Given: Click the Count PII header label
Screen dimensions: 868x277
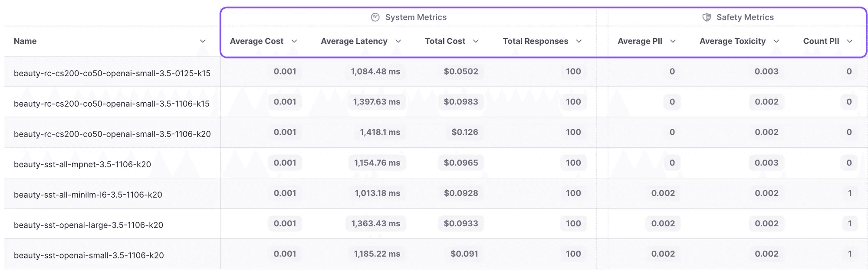Looking at the screenshot, I should (x=821, y=41).
